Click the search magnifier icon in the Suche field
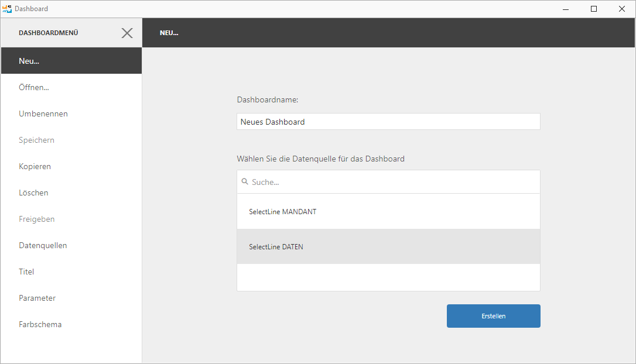Image resolution: width=636 pixels, height=364 pixels. click(245, 181)
